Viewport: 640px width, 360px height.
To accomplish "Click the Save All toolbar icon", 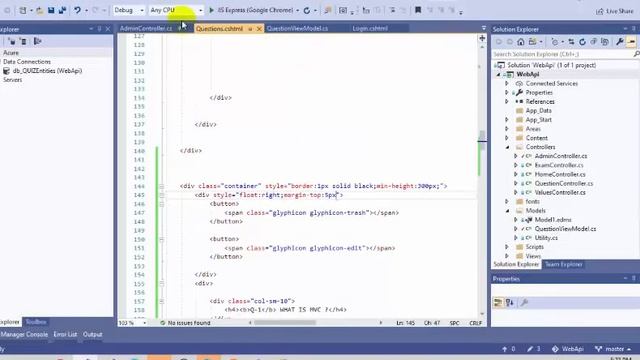I will [x=62, y=10].
